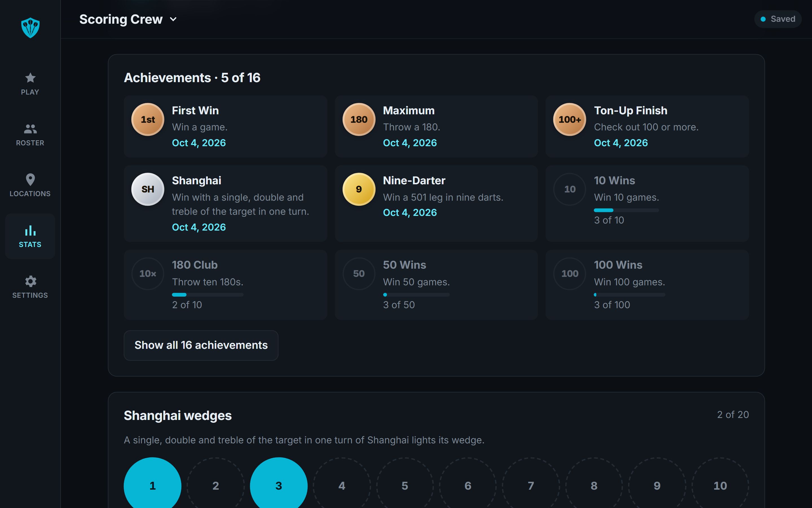Open Settings gear icon
The image size is (812, 508).
pyautogui.click(x=30, y=281)
